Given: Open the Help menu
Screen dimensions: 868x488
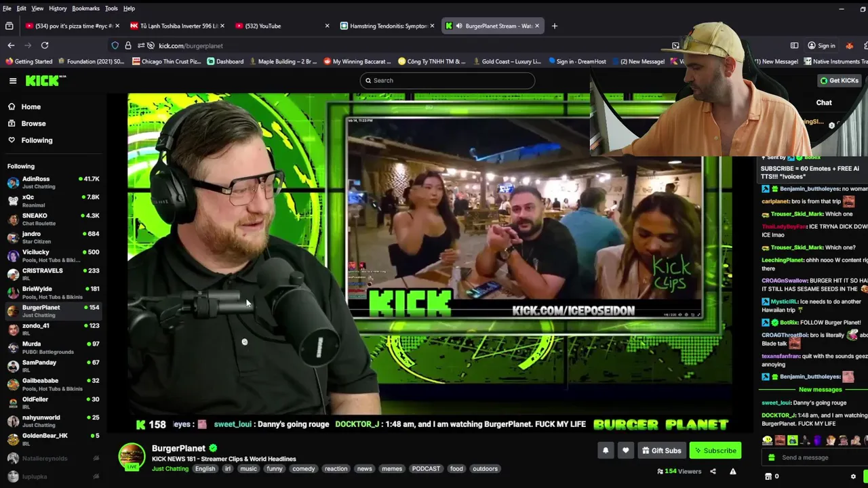Looking at the screenshot, I should tap(129, 8).
